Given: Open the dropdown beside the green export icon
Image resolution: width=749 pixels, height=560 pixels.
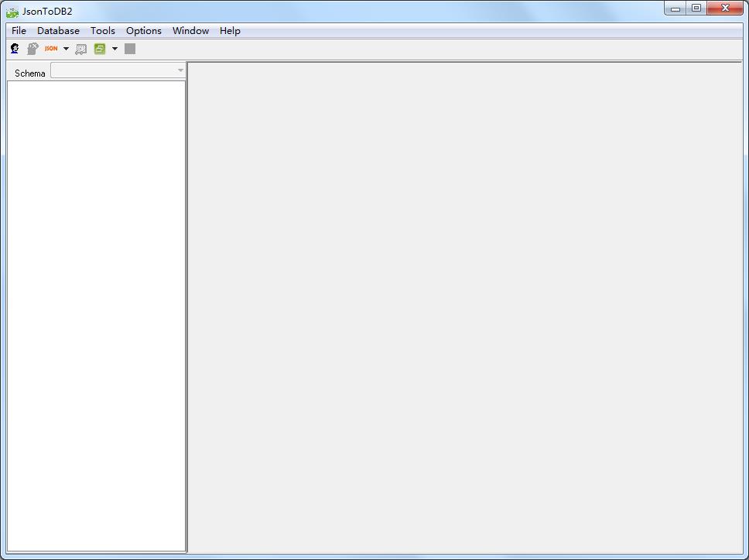Looking at the screenshot, I should coord(115,48).
